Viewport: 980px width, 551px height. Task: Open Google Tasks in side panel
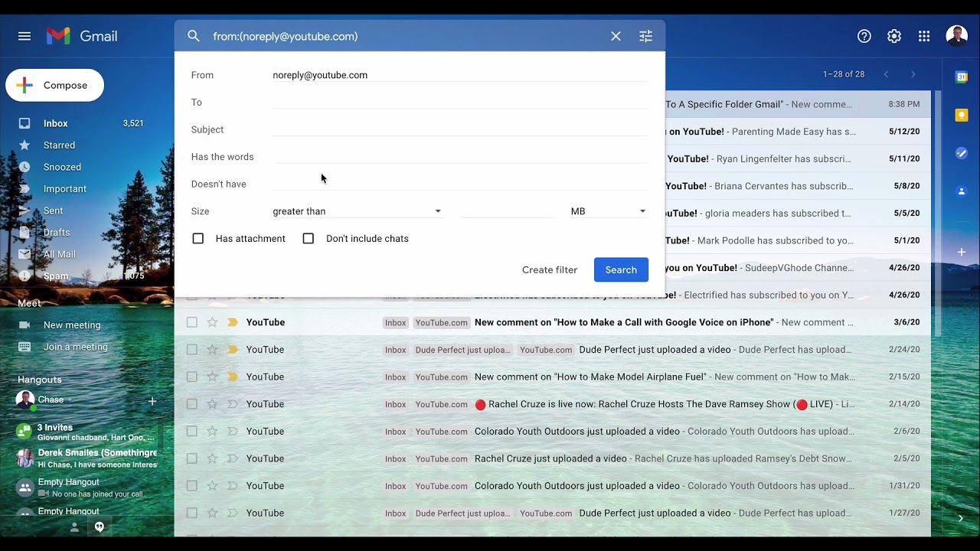click(x=962, y=153)
